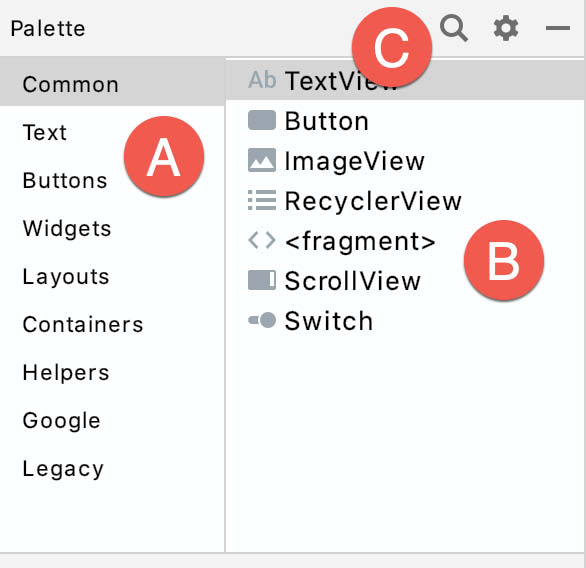This screenshot has height=568, width=586.
Task: Click the fragment angle-brackets icon
Action: pos(262,240)
